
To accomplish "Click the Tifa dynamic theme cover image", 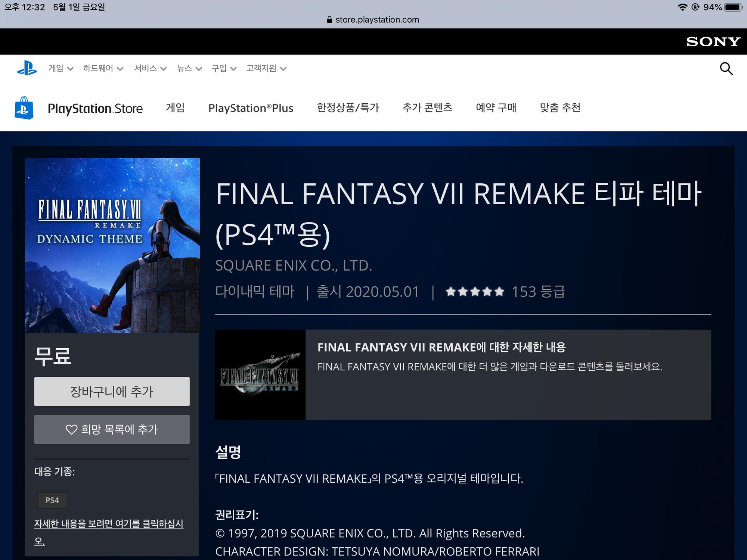I will (x=112, y=246).
